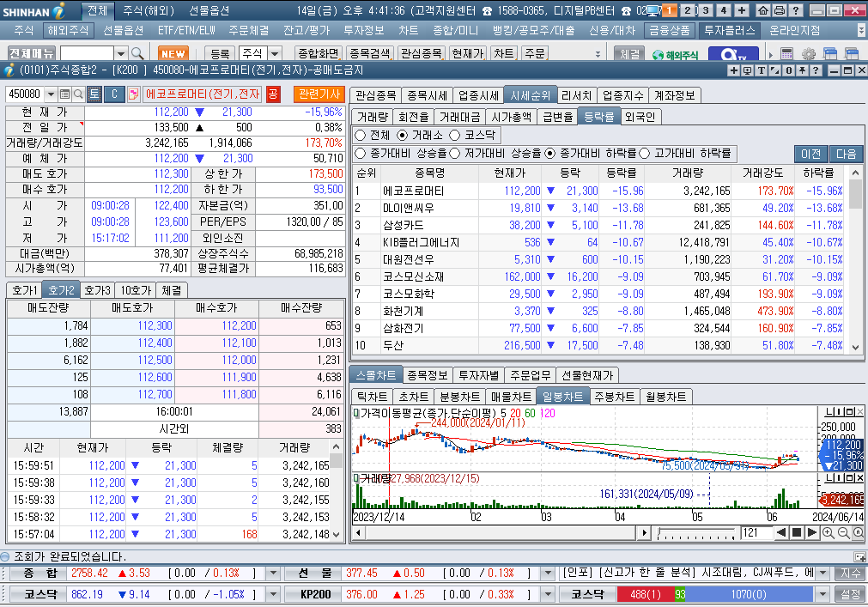Click the cascade windows icon at toolbar end
Viewport: 868px width, 607px height.
852,54
